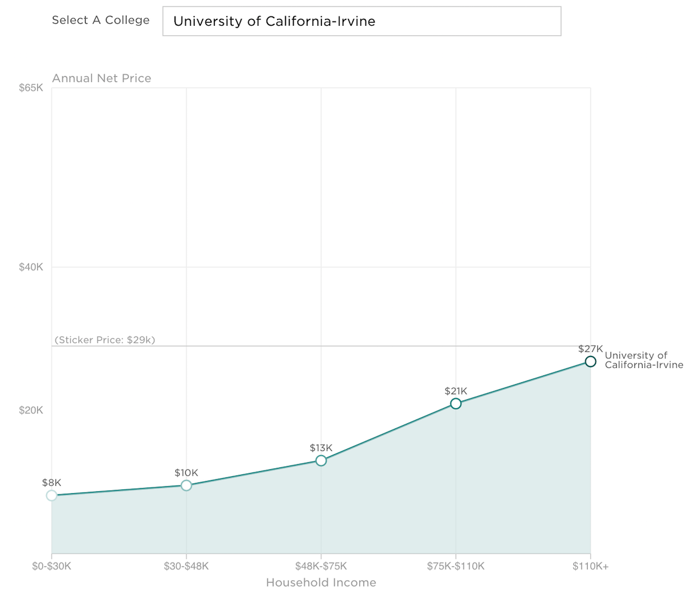This screenshot has height=616, width=693.
Task: Click the '$20K' price axis label
Action: 31,410
